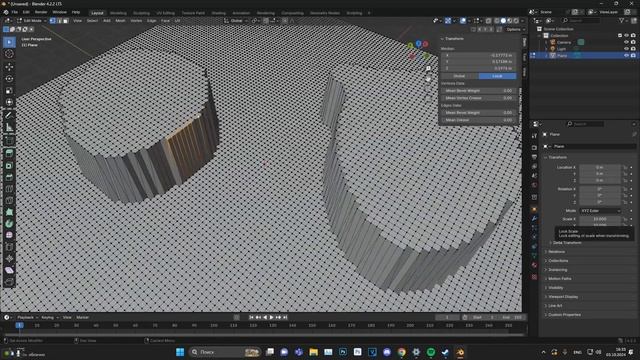The width and height of the screenshot is (640, 360).
Task: Open Physics properties tab
Action: pos(534,237)
